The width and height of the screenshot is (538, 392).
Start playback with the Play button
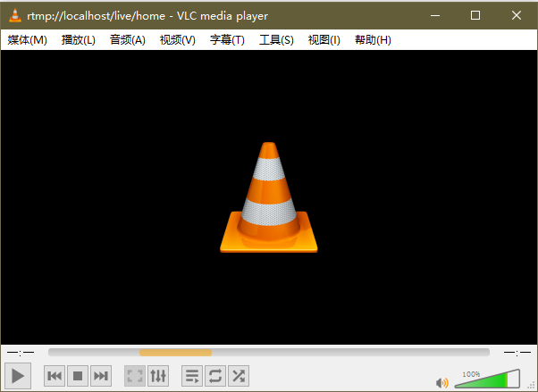point(18,376)
